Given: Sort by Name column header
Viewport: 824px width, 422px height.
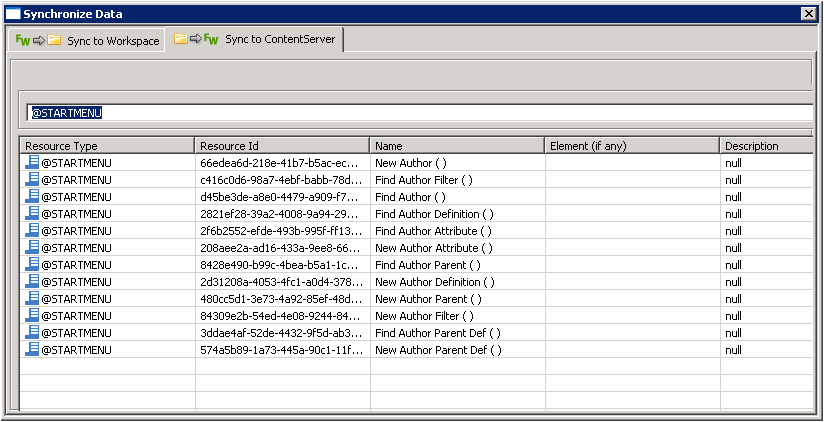Looking at the screenshot, I should coord(457,146).
